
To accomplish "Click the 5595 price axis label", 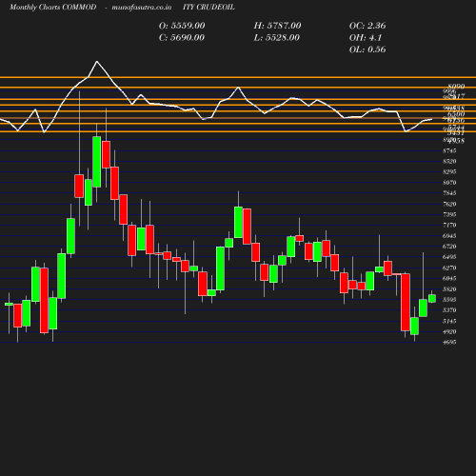I will pyautogui.click(x=449, y=300).
